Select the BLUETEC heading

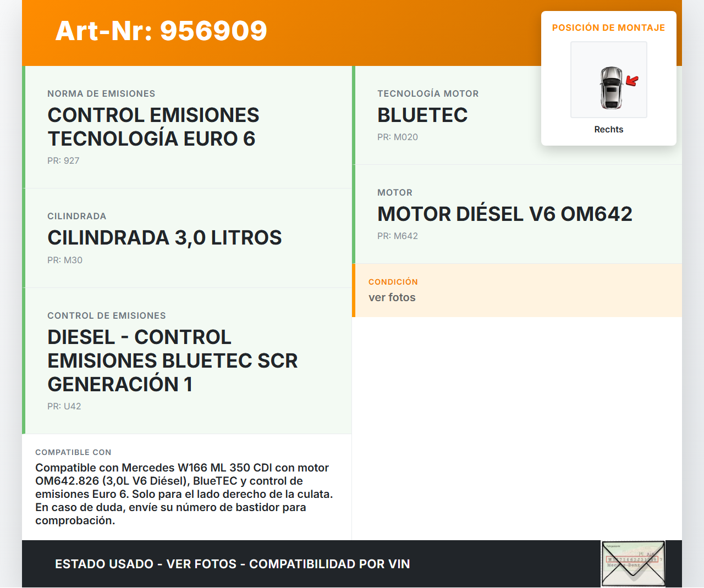click(422, 115)
